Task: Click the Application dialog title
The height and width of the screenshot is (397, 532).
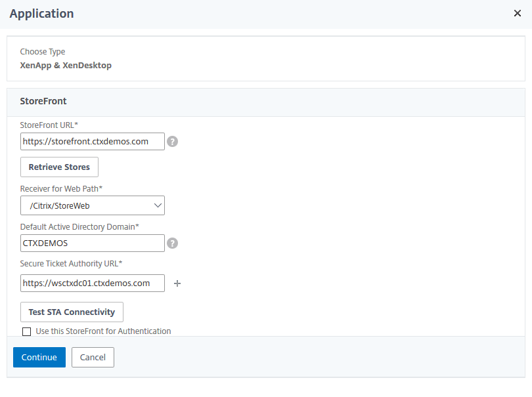Action: pyautogui.click(x=41, y=13)
